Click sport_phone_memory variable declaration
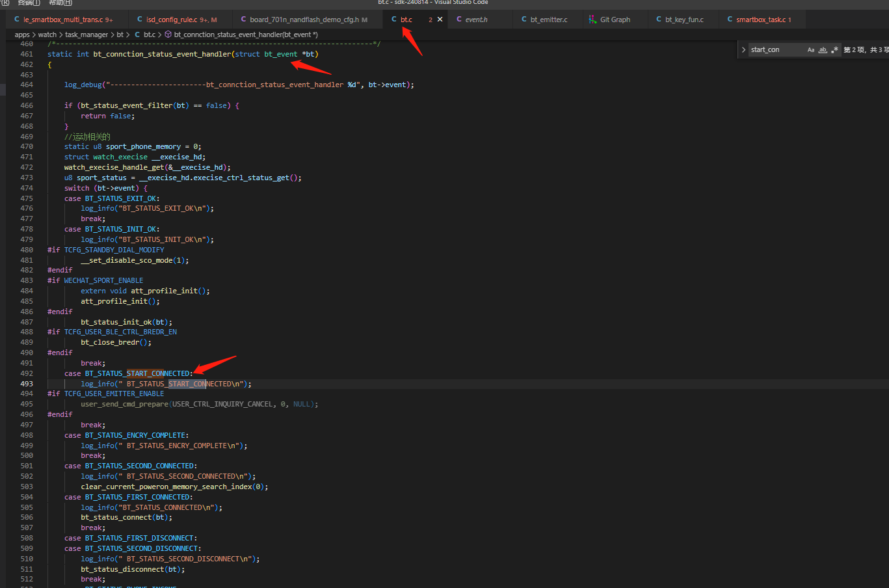Image resolution: width=889 pixels, height=588 pixels. tap(143, 146)
